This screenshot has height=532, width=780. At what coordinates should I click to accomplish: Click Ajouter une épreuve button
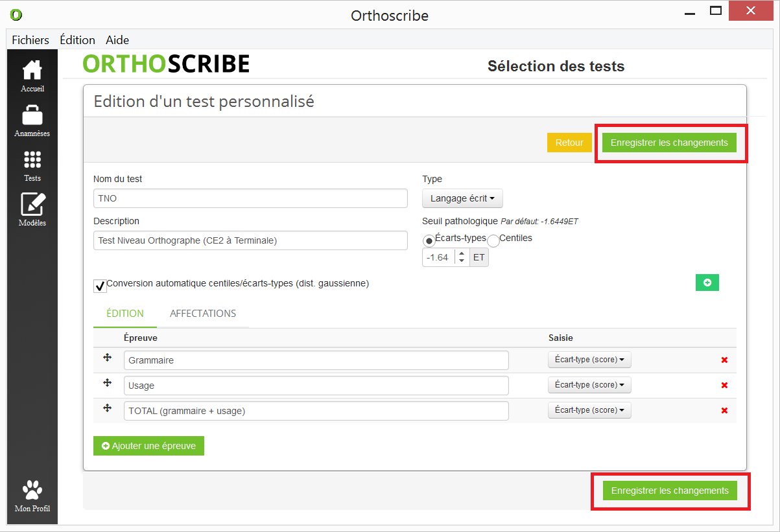point(148,446)
